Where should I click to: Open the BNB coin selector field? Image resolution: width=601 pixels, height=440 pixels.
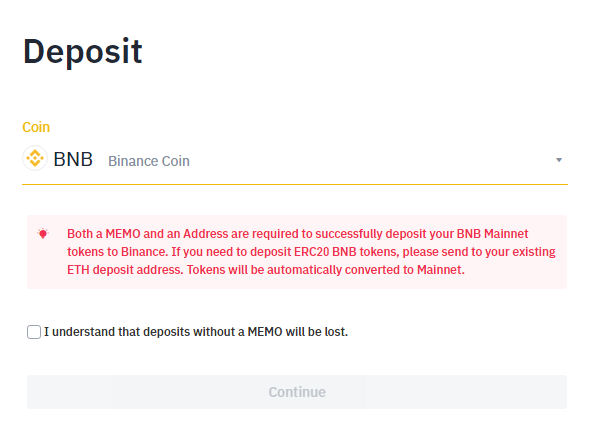300,160
